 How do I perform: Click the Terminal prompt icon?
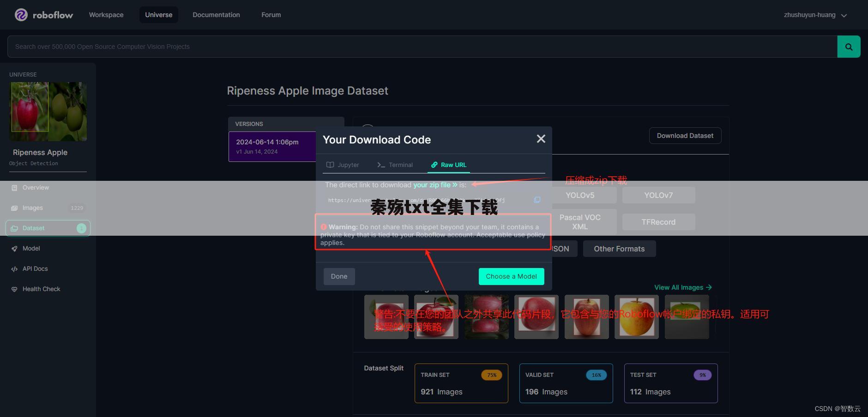tap(381, 165)
